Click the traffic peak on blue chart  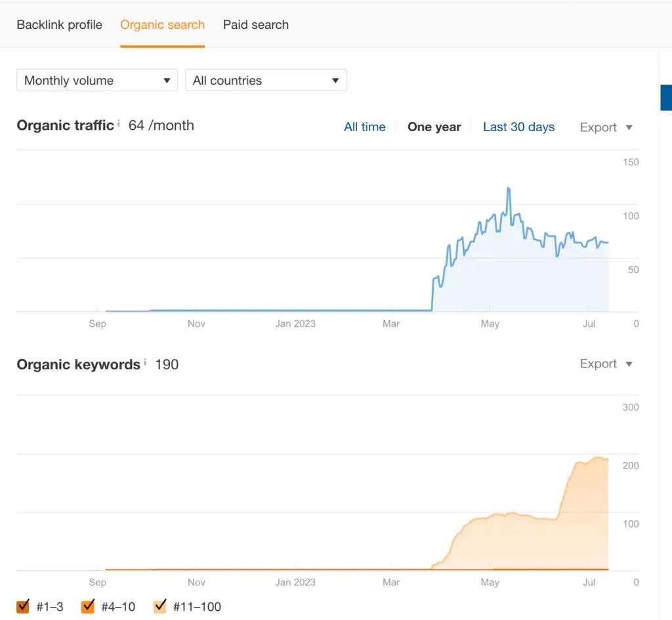click(509, 188)
